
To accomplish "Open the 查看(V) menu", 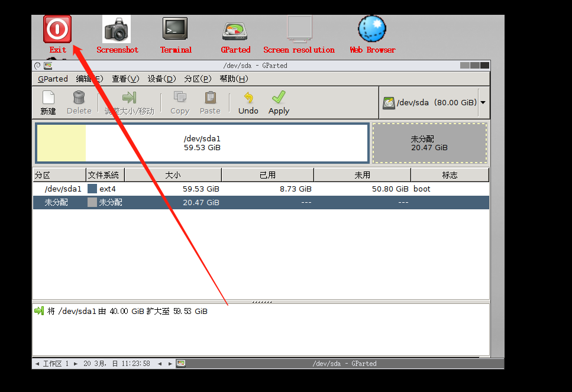I will [x=125, y=79].
